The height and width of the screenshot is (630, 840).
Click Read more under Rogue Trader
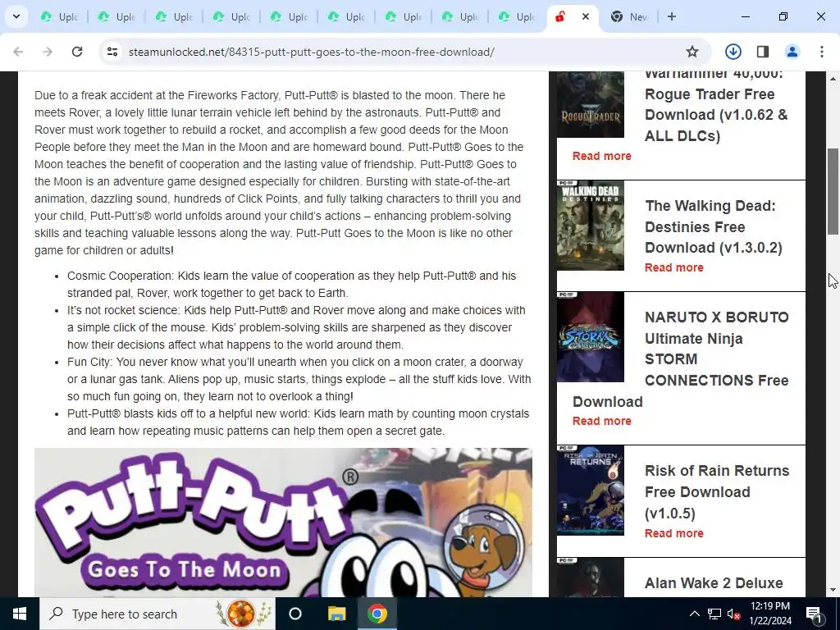pos(601,156)
